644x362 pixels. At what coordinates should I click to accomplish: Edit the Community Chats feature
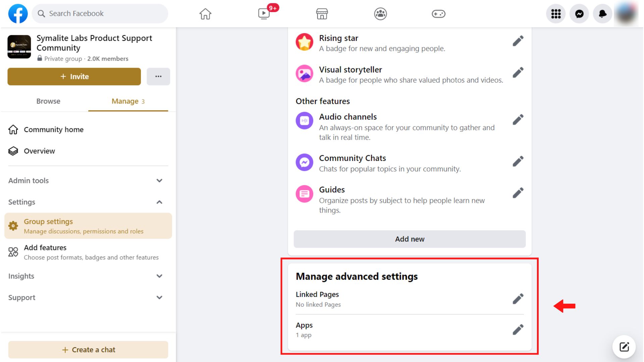click(x=518, y=161)
